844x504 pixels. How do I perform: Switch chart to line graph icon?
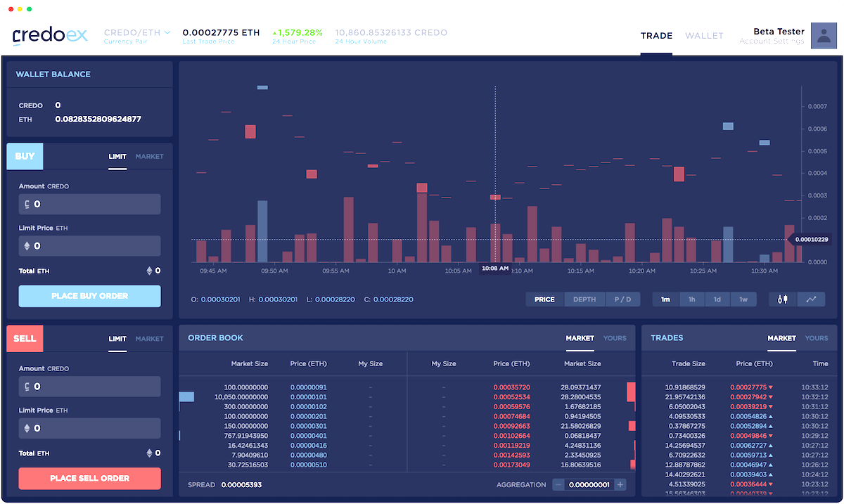click(x=811, y=299)
